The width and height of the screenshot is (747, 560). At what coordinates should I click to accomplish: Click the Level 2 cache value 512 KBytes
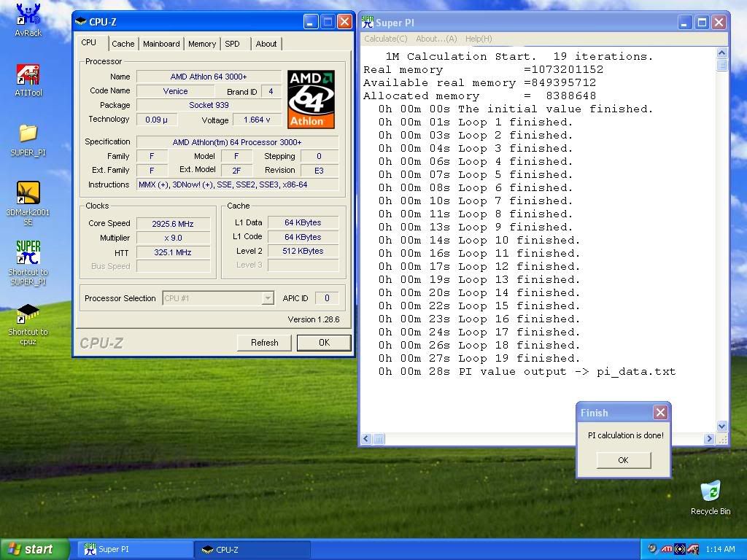(x=303, y=251)
